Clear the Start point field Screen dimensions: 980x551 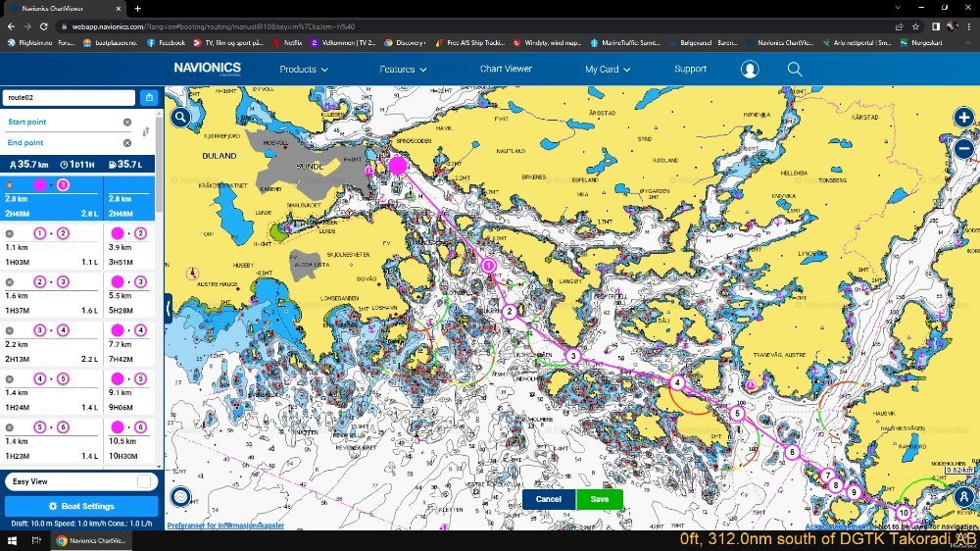pos(126,122)
